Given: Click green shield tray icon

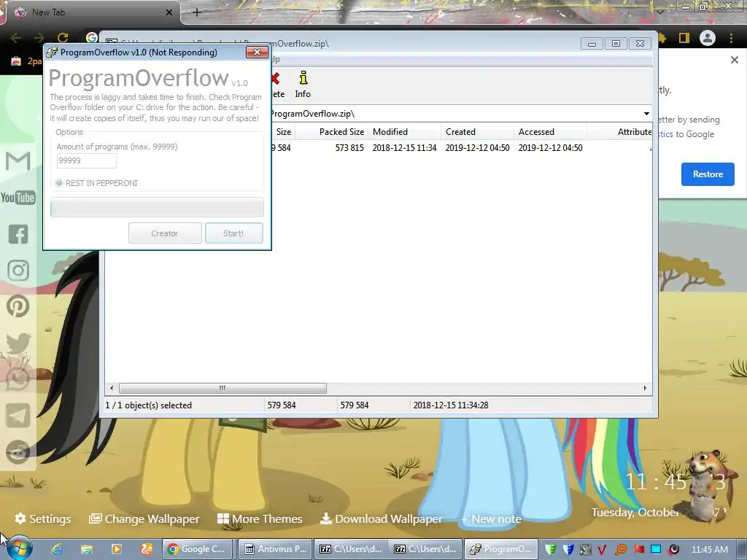Looking at the screenshot, I should (x=551, y=550).
